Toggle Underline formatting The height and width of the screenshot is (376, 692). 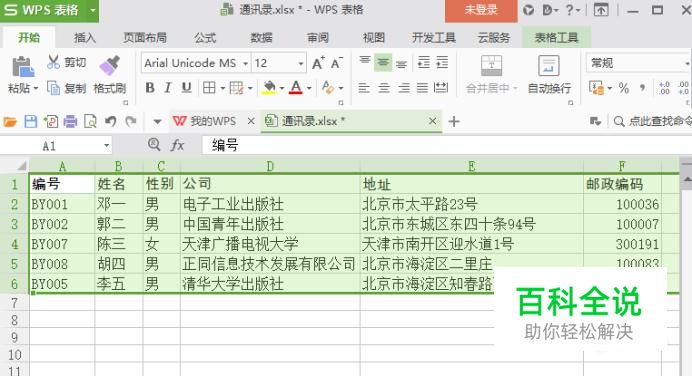pos(187,88)
